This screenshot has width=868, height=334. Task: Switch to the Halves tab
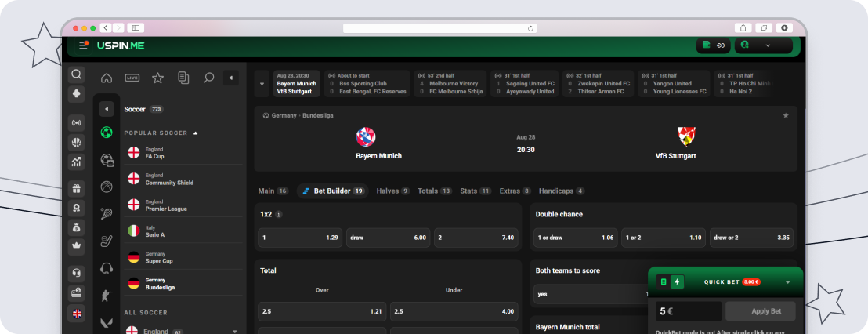tap(392, 191)
